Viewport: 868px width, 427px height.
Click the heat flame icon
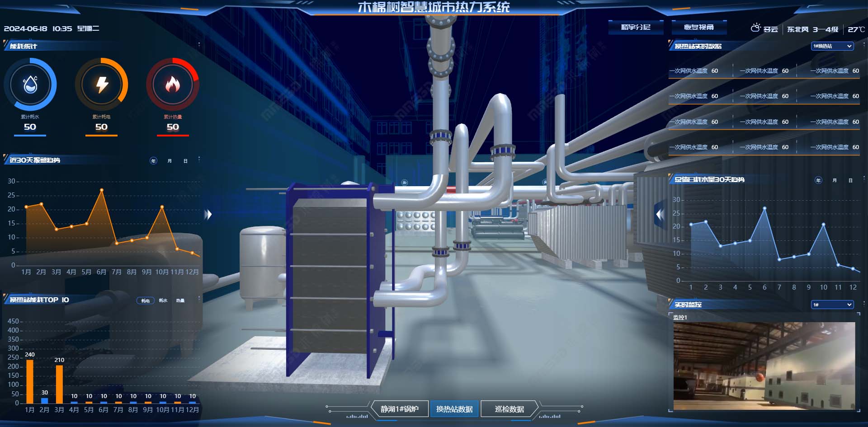173,84
